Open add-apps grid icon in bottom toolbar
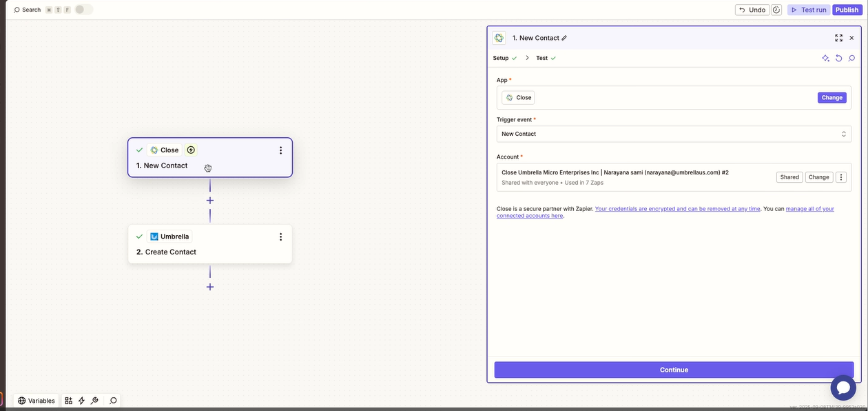 coord(68,401)
